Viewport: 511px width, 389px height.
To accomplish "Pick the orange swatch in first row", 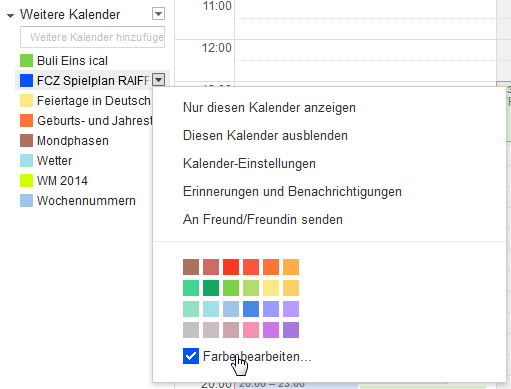I will [271, 267].
